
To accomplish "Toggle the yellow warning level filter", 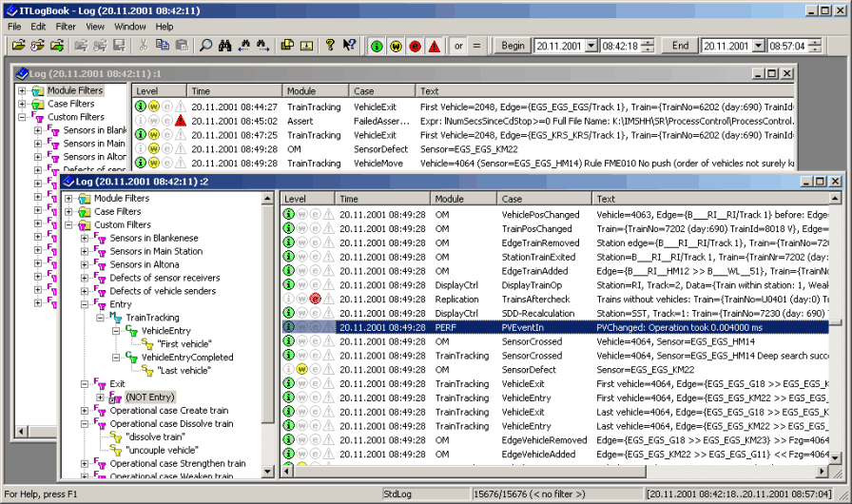I will click(396, 46).
